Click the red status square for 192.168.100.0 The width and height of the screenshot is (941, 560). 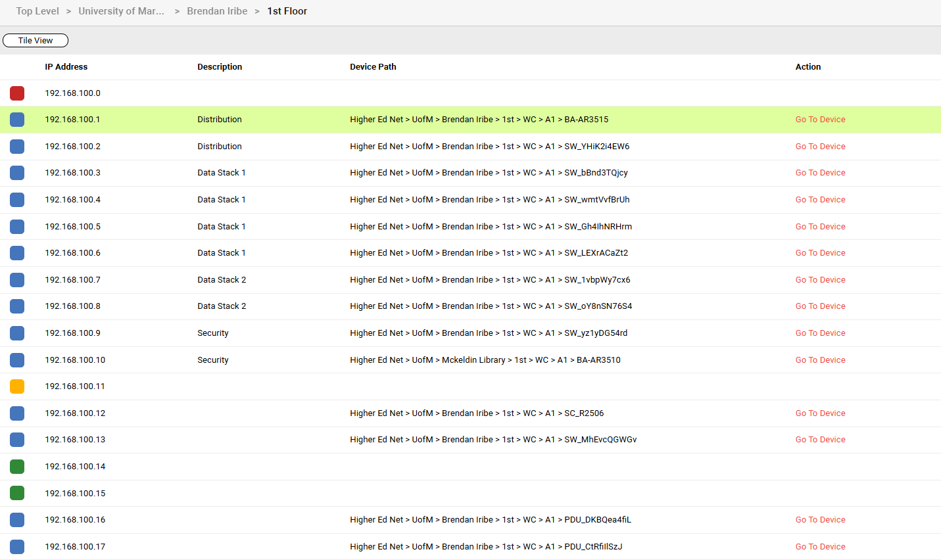point(17,93)
